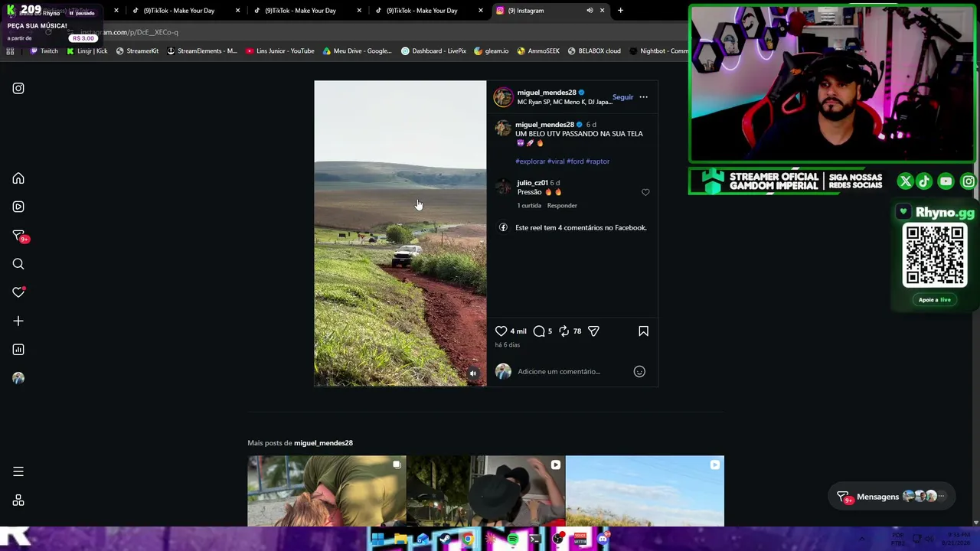Open the StreamElements bookmark
Viewport: 980px width, 551px height.
[202, 51]
